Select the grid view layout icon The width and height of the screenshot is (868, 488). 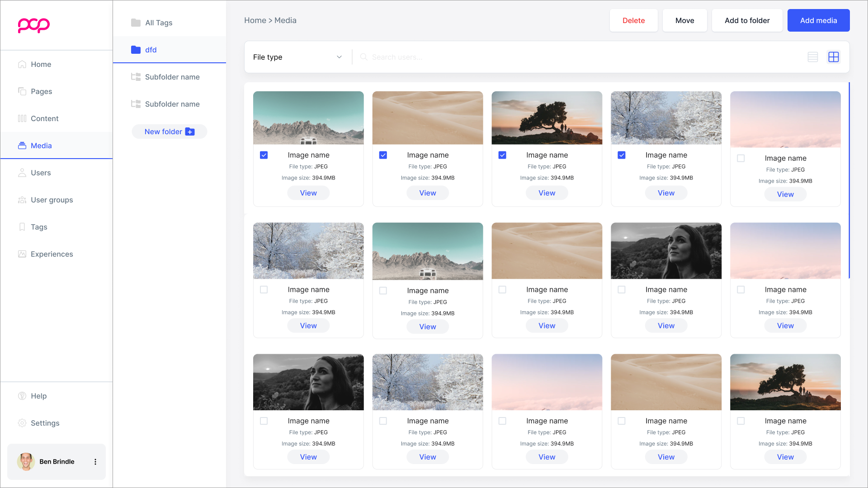point(833,57)
